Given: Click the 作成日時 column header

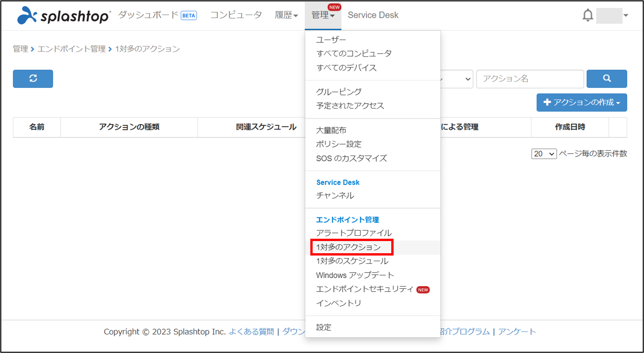Looking at the screenshot, I should coord(570,127).
